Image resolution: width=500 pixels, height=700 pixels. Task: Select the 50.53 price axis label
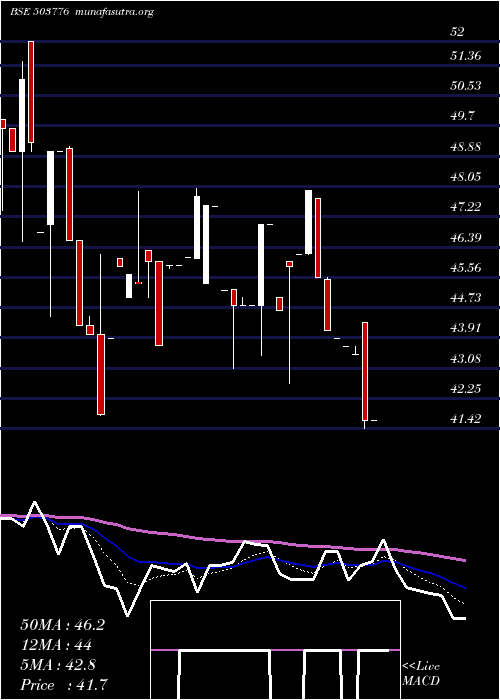(466, 86)
